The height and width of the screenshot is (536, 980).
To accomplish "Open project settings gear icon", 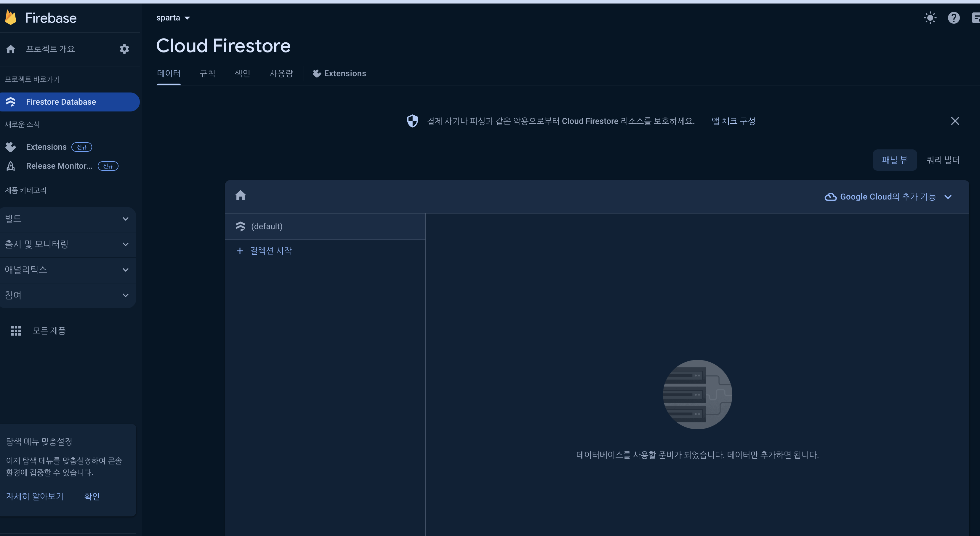I will coord(124,49).
